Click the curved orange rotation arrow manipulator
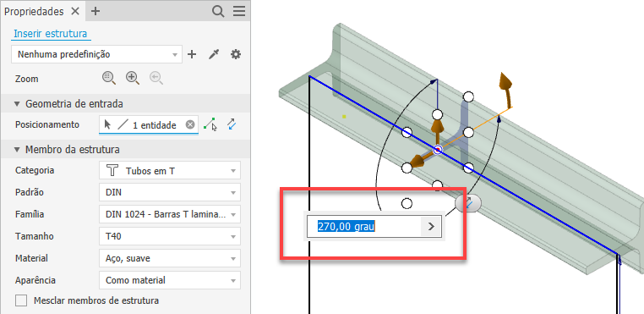Screen dimensions: 644x314 pos(506,90)
